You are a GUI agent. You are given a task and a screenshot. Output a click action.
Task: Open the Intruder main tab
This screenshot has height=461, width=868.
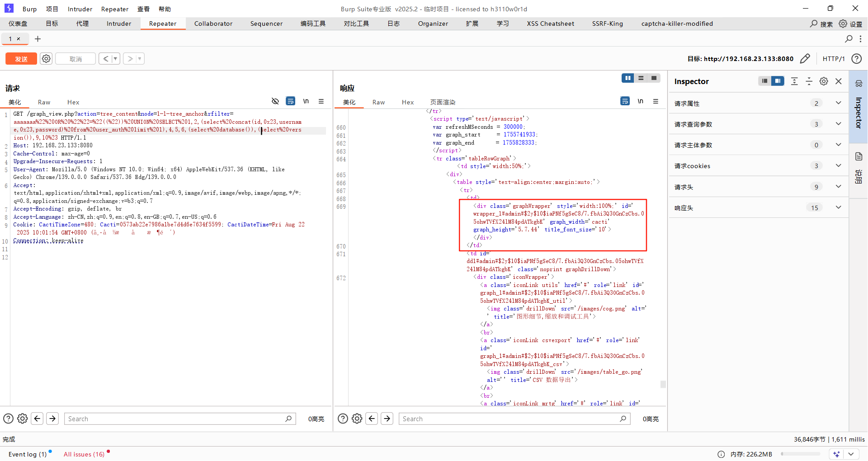119,24
